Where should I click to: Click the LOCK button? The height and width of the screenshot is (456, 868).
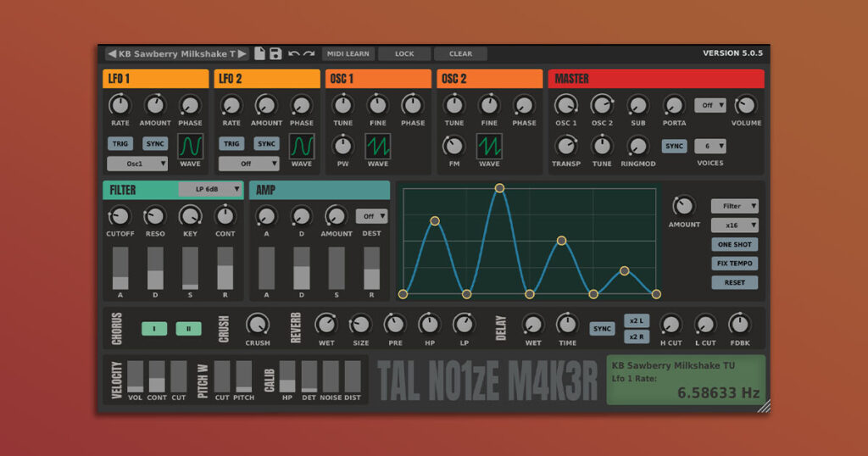click(x=404, y=53)
